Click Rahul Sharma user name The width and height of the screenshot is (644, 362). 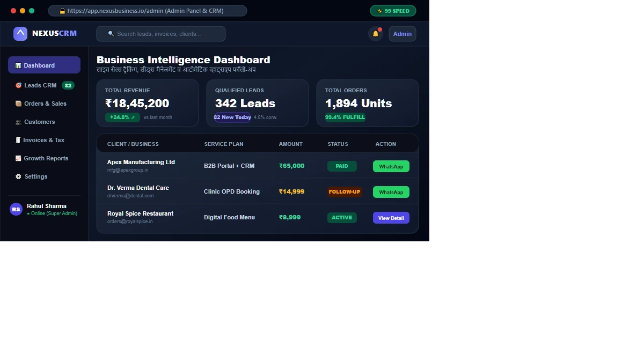tap(47, 206)
